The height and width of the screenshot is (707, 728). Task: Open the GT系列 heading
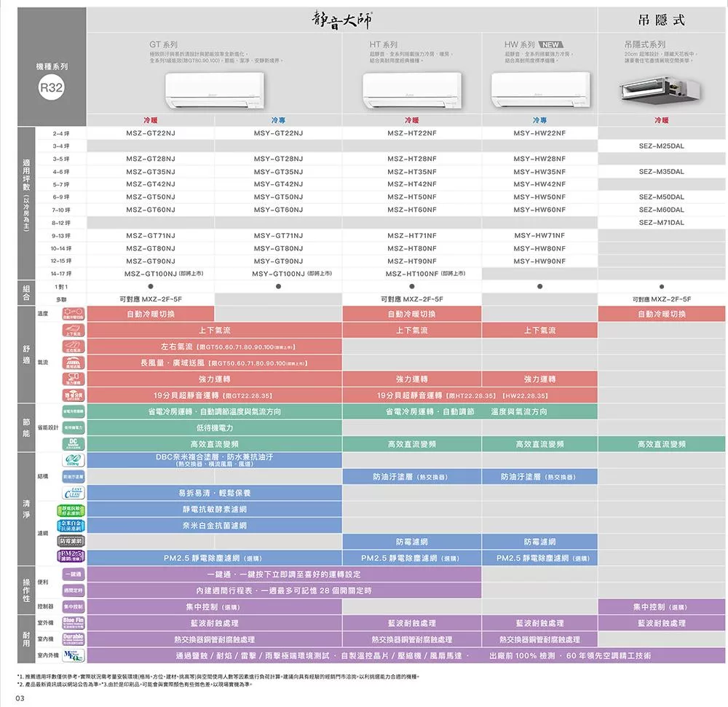(163, 45)
